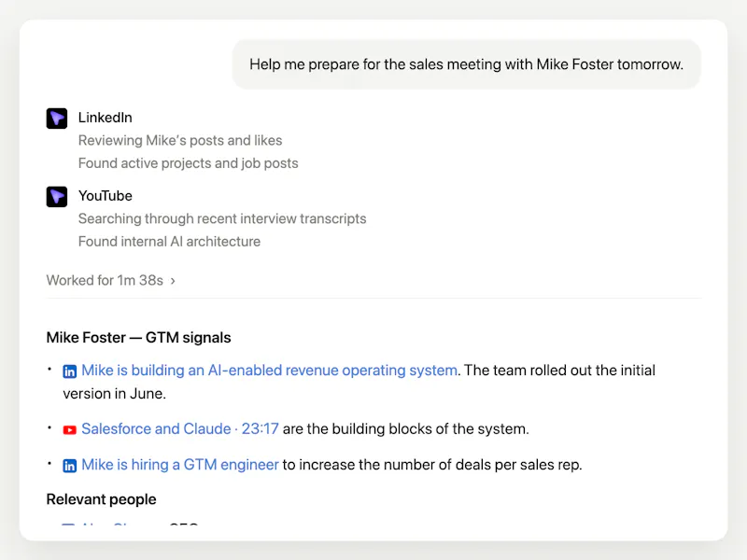Click the 'Worked for 1m 38s' text

tap(105, 280)
